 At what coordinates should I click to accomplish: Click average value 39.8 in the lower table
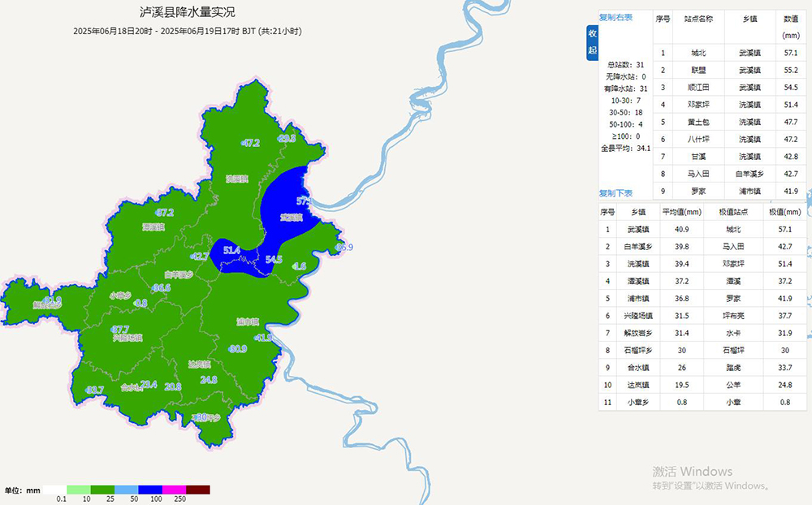coord(682,247)
